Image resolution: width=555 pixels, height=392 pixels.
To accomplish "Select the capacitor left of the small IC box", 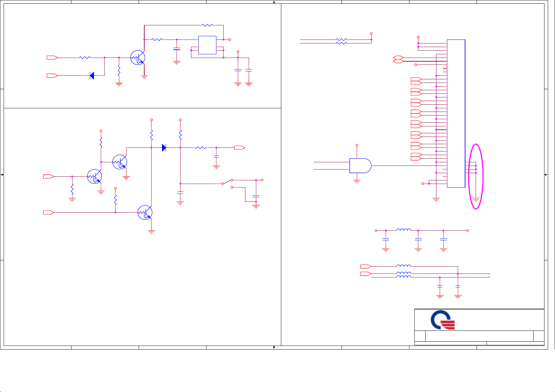I will pos(177,49).
